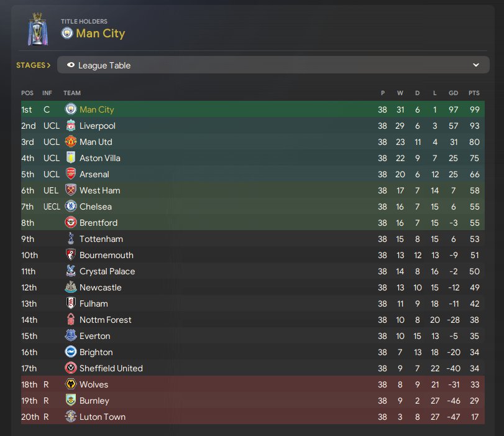
Task: Sort table by PTS column header
Action: coord(474,93)
